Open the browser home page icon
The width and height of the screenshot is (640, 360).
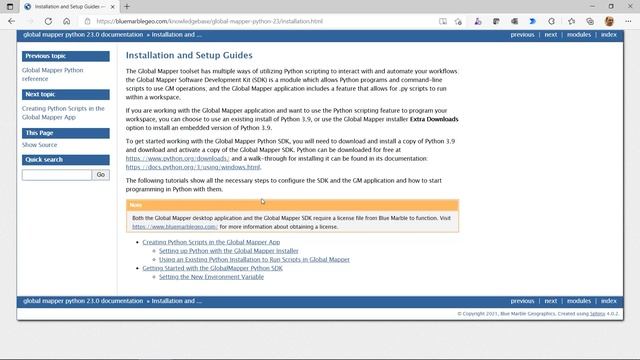(67, 21)
